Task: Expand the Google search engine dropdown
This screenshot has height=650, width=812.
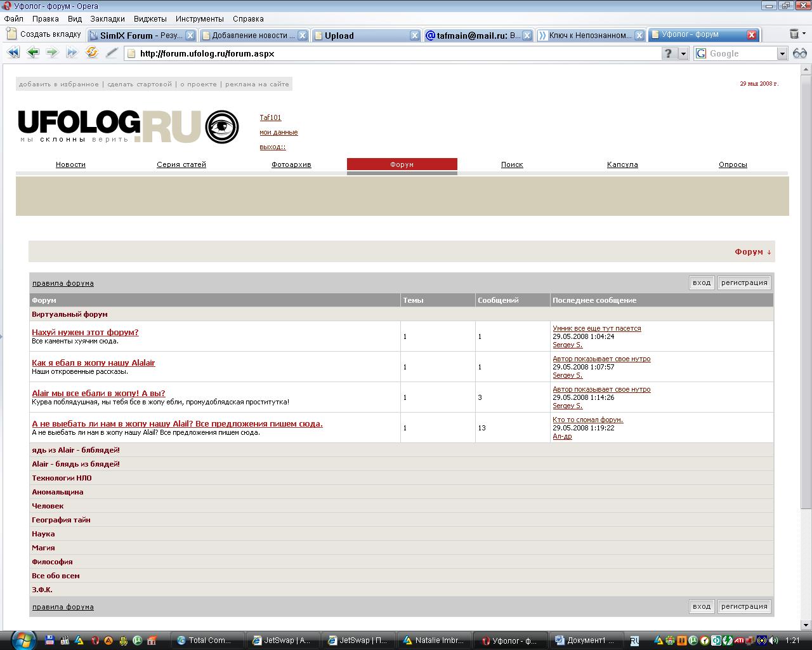Action: coord(782,54)
